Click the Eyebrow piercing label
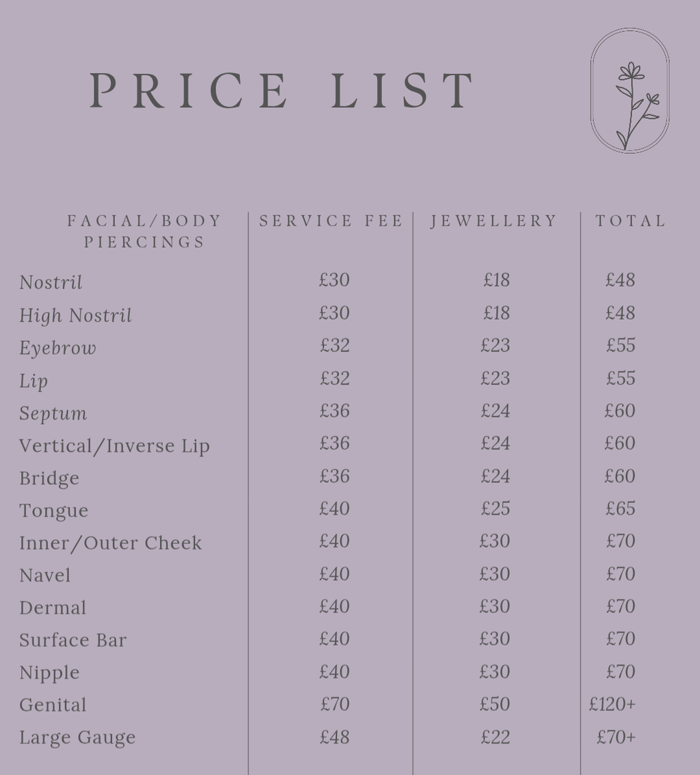 [x=57, y=348]
